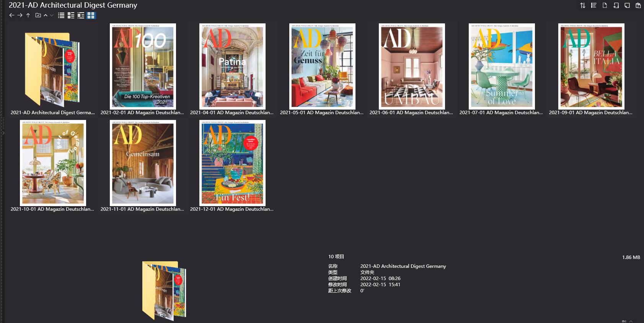Go back with the left arrow
The height and width of the screenshot is (323, 644).
[x=11, y=15]
